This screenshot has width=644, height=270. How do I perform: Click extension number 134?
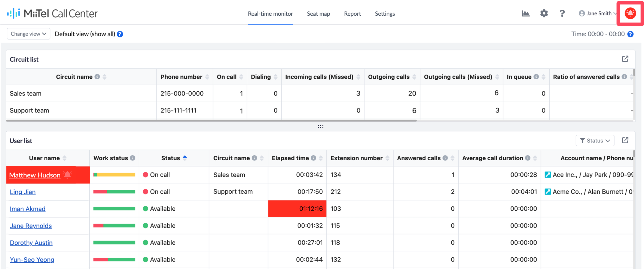pos(336,175)
